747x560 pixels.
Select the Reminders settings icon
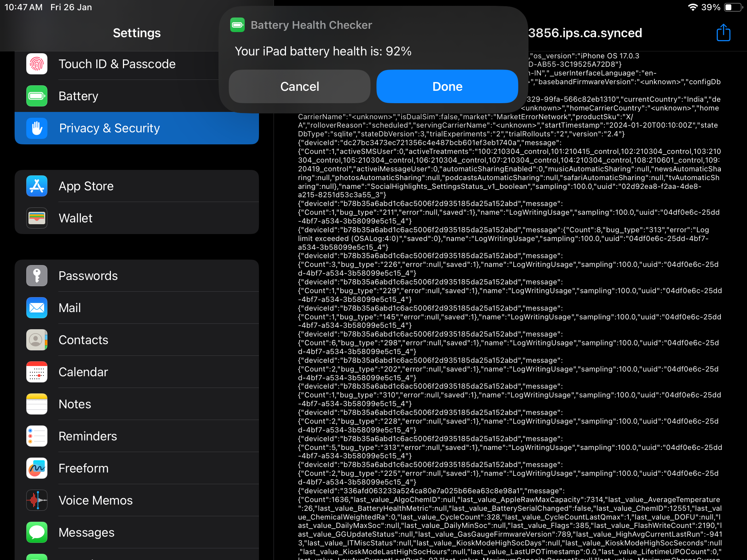(x=36, y=436)
